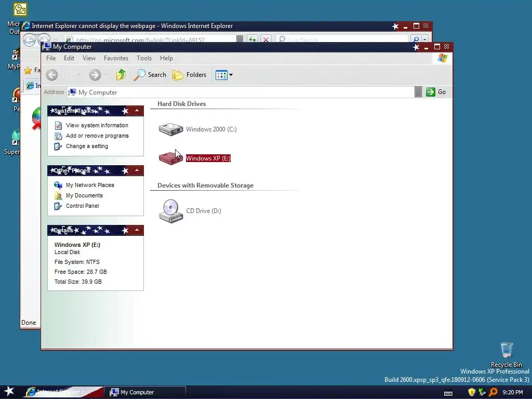Click Refresh button in Internet Explorer window
532x399 pixels.
point(252,39)
